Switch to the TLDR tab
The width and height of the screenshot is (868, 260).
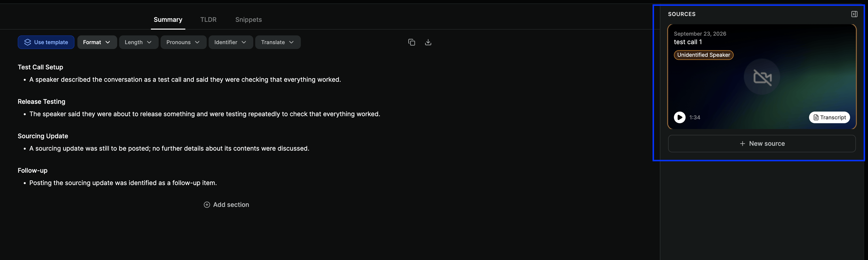[x=208, y=20]
